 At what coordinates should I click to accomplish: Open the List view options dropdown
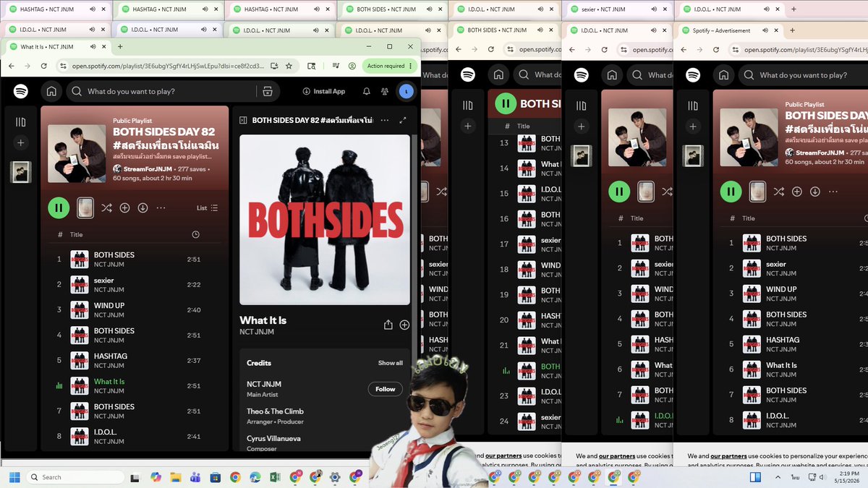pos(207,208)
